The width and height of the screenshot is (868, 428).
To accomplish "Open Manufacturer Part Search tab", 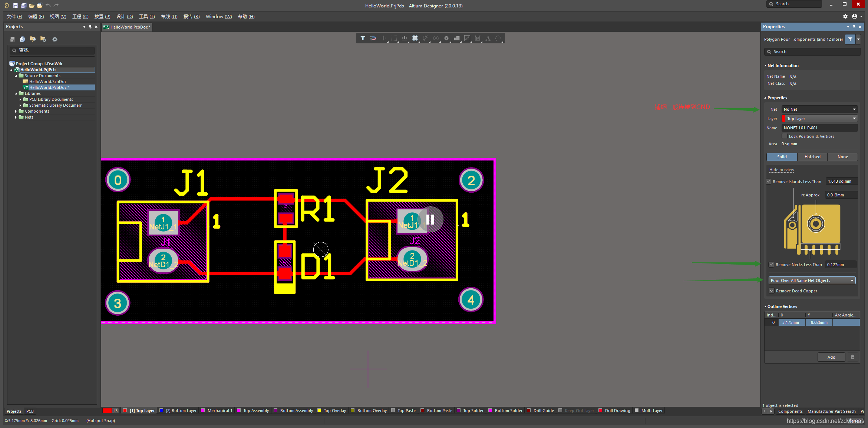I will pos(831,411).
